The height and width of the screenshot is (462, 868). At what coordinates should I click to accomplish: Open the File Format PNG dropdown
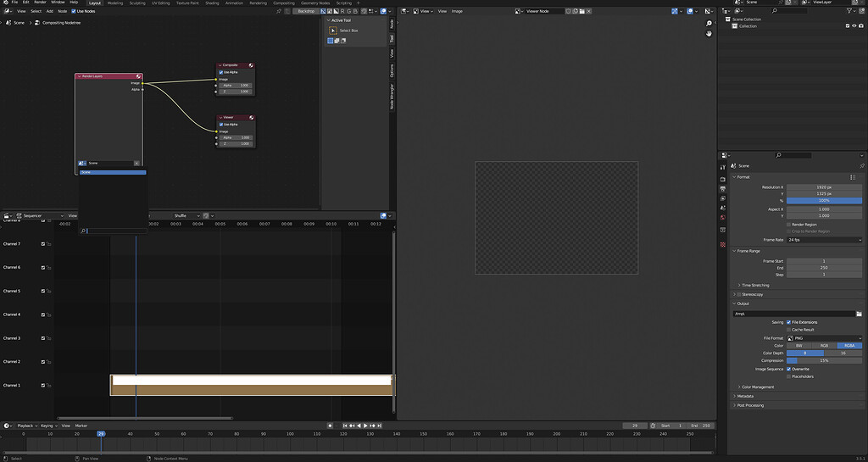[824, 338]
